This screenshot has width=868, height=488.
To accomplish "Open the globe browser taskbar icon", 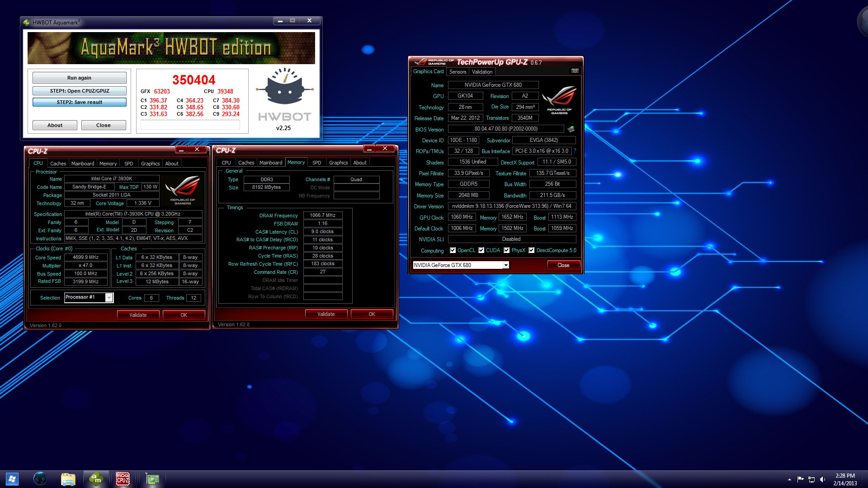I will pos(40,479).
